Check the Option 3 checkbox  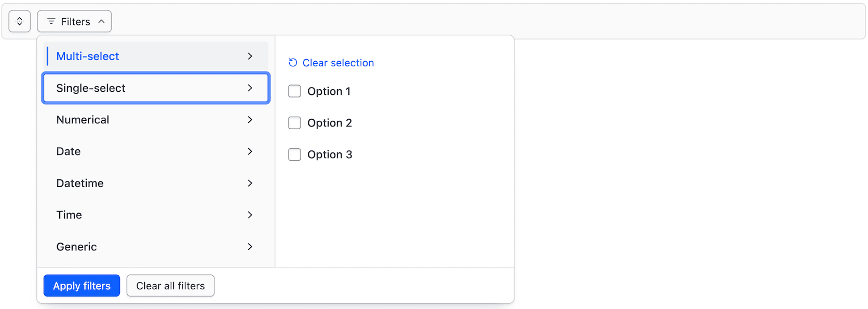click(x=294, y=154)
